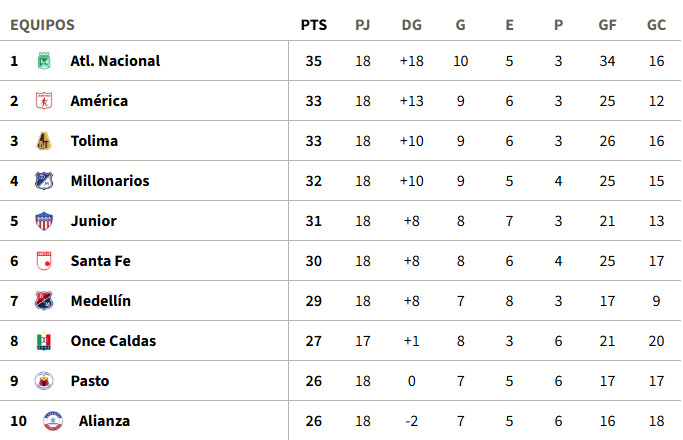Viewport: 683px width, 440px height.
Task: Open the Once Caldas team name
Action: point(113,341)
